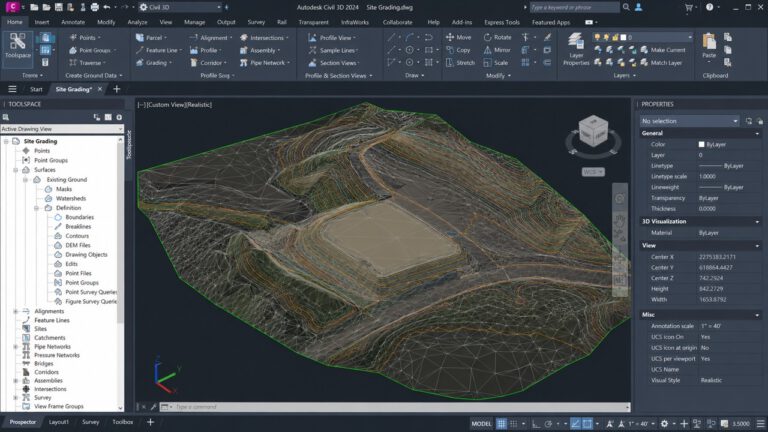
Task: Expand the Alignments tree node
Action: 16,311
